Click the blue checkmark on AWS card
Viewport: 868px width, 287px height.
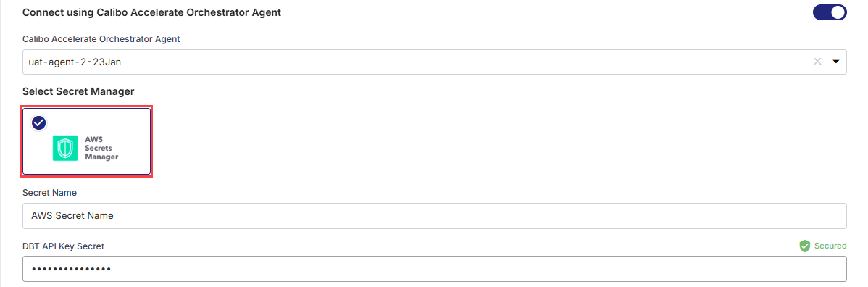coord(38,123)
